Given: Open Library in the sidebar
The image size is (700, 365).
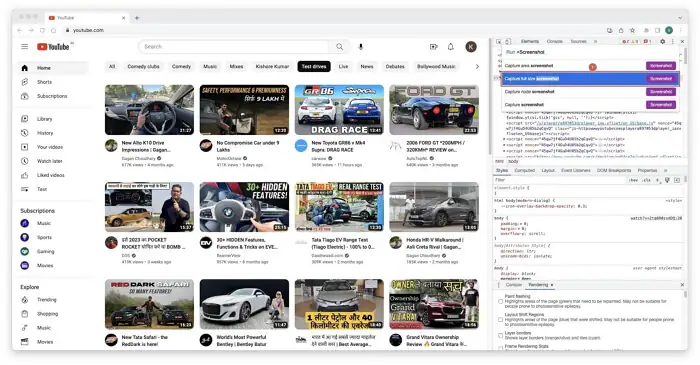Looking at the screenshot, I should click(54, 119).
